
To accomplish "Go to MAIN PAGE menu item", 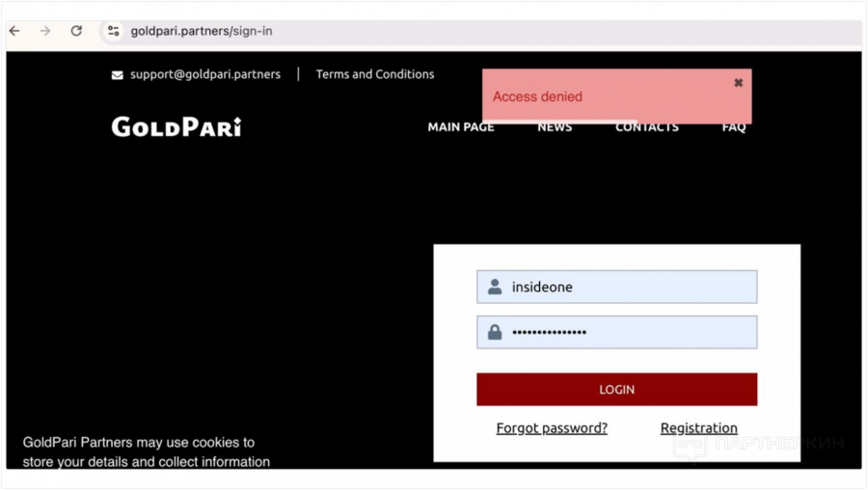I will (461, 127).
